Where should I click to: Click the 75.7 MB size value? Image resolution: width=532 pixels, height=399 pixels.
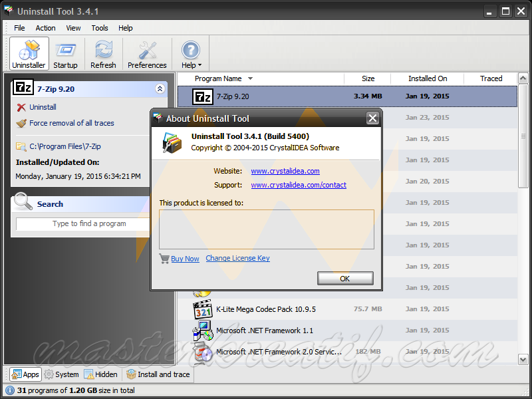tap(368, 309)
